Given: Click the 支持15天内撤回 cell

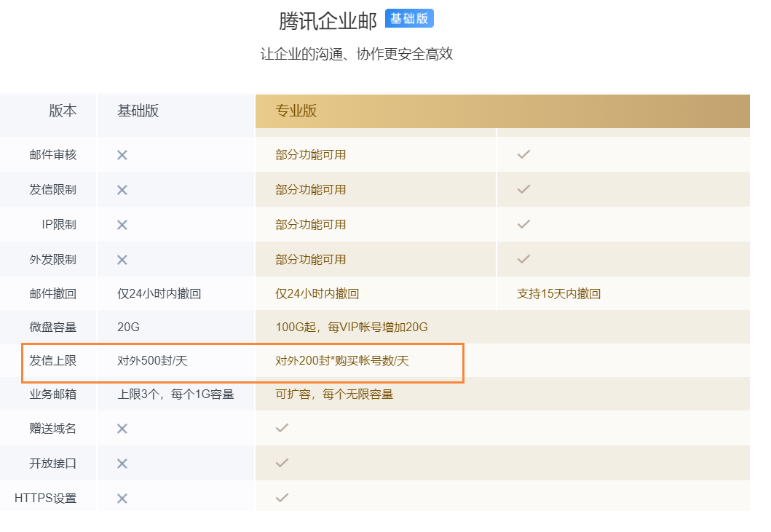Looking at the screenshot, I should click(559, 294).
